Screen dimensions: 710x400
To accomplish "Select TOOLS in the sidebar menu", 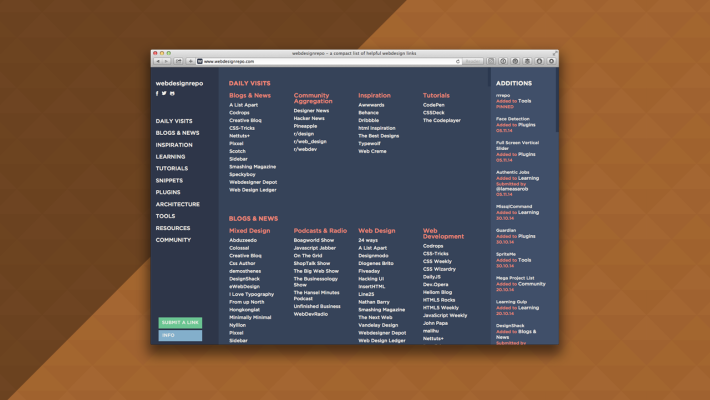I will tap(165, 216).
